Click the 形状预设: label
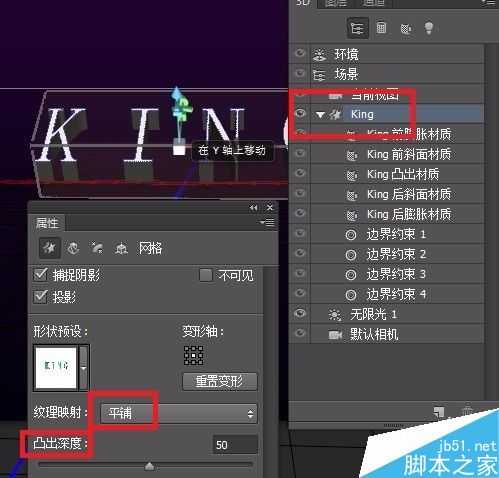The height and width of the screenshot is (478, 499). tap(61, 332)
